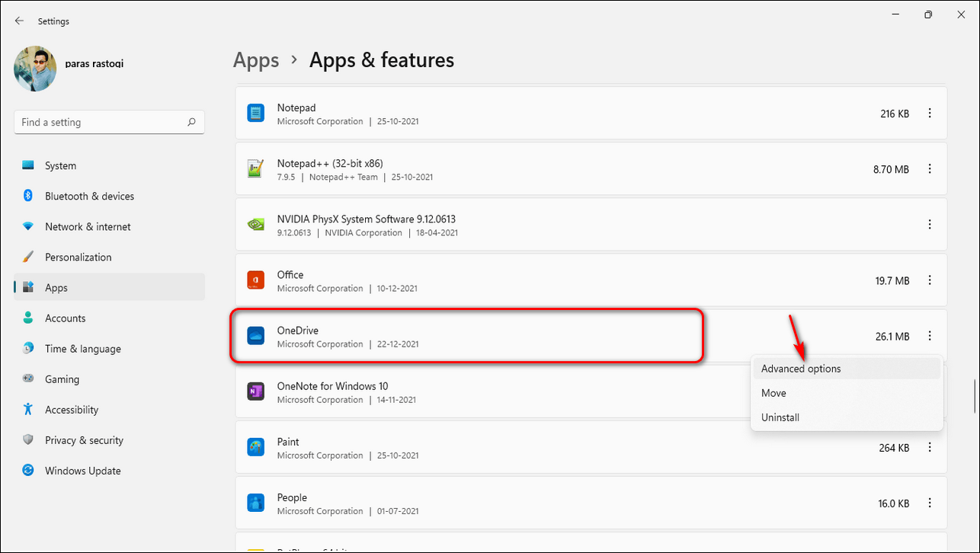Click the vertical scrollbar thumb
The width and height of the screenshot is (980, 553).
point(975,395)
